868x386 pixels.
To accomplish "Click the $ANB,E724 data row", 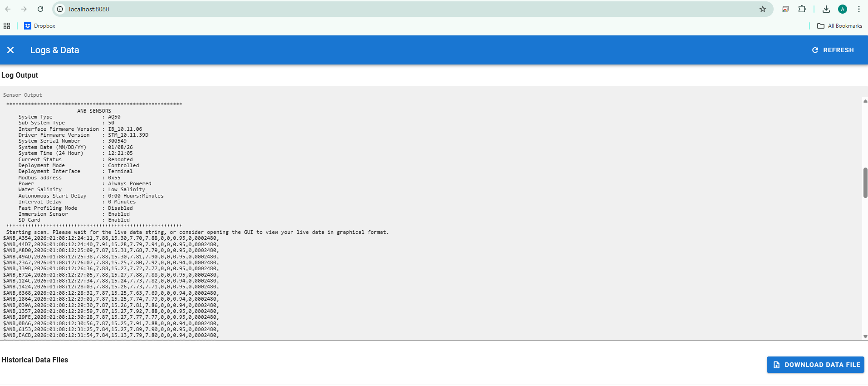I will tap(111, 275).
